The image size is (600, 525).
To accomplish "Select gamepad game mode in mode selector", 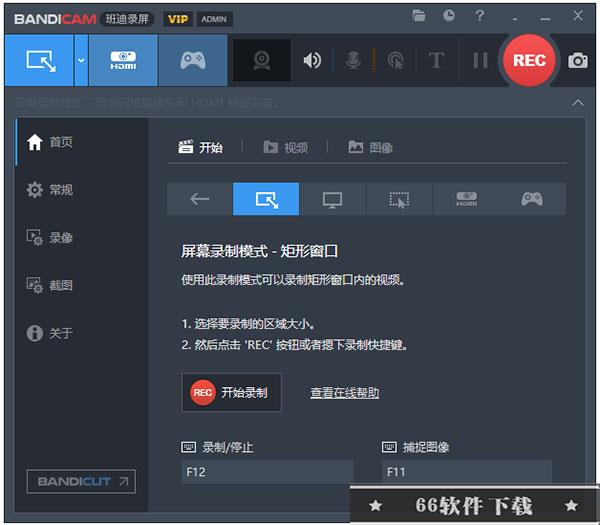I will [532, 199].
